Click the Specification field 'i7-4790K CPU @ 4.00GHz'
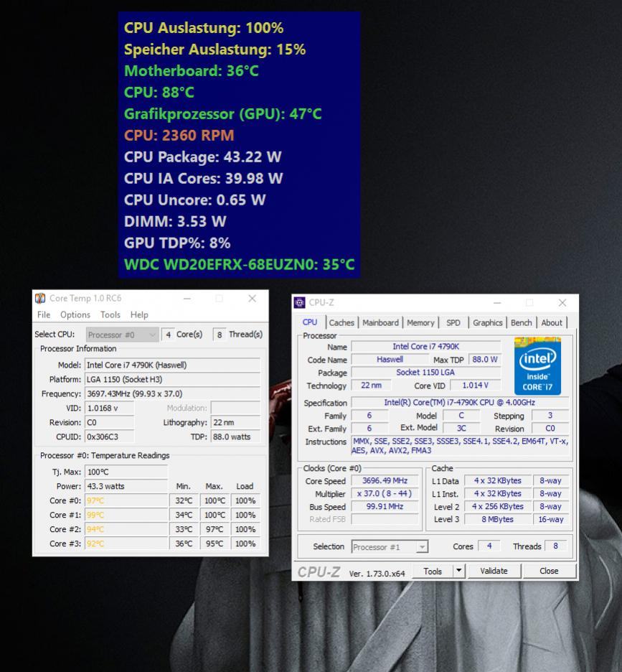Viewport: 622px width, 672px height. (x=460, y=403)
